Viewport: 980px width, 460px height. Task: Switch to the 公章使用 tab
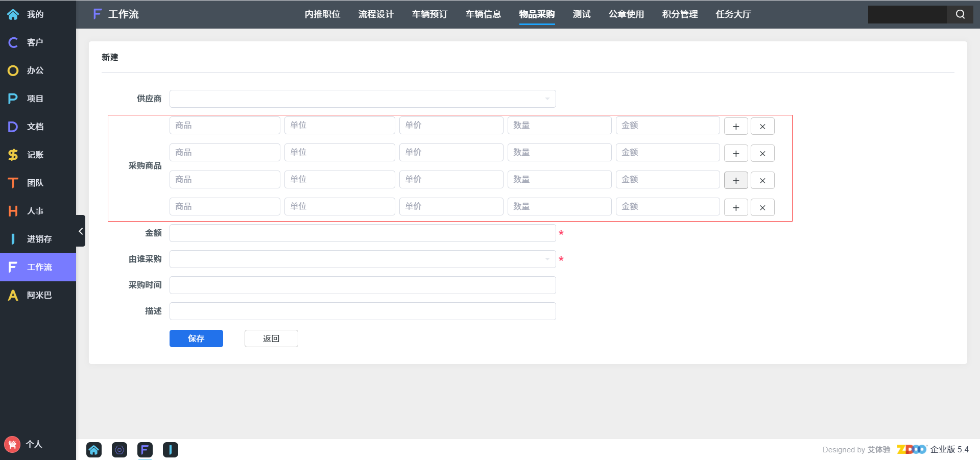coord(626,14)
